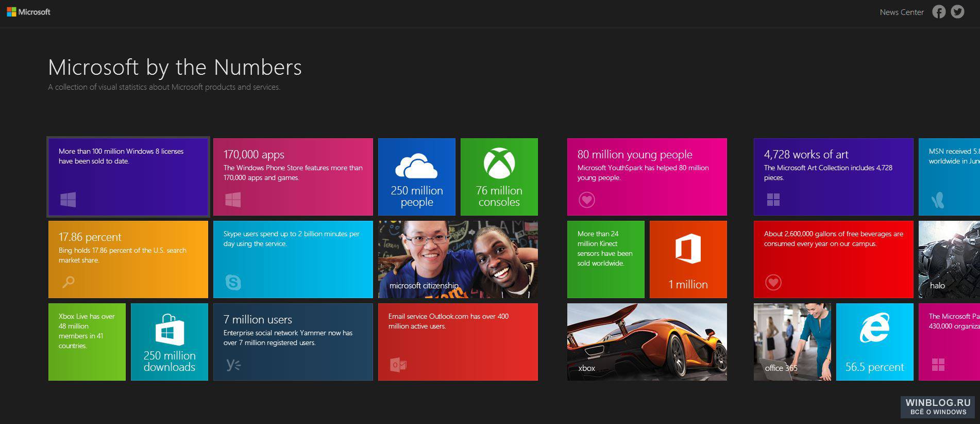Screen dimensions: 980x424
Task: Click the Outlook.com 400 million users text
Action: pos(448,321)
